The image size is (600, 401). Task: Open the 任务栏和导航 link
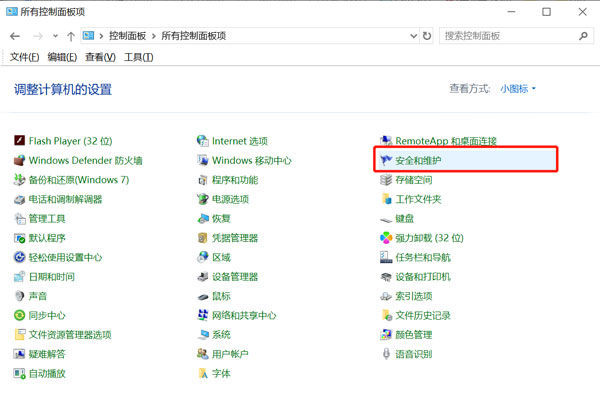423,257
